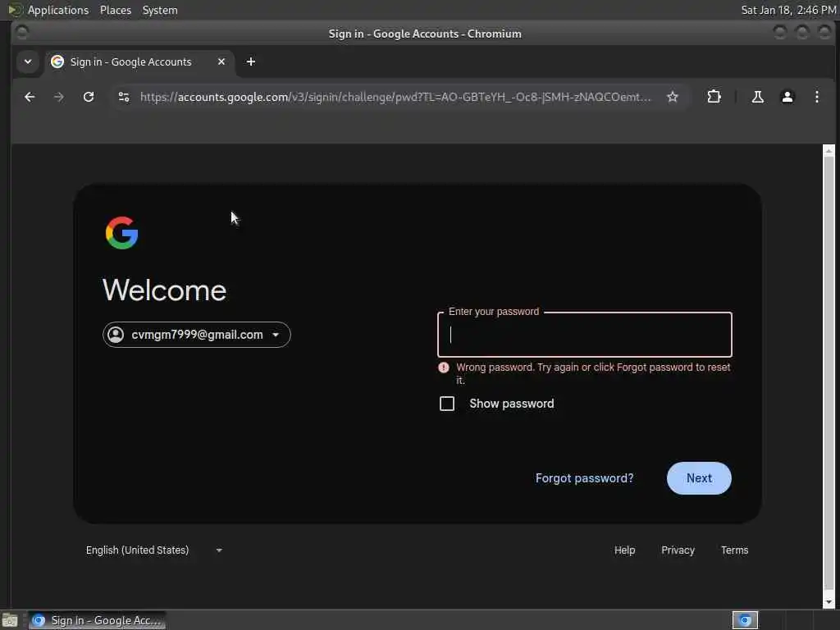The image size is (840, 630).
Task: Click the Next button
Action: (x=699, y=478)
